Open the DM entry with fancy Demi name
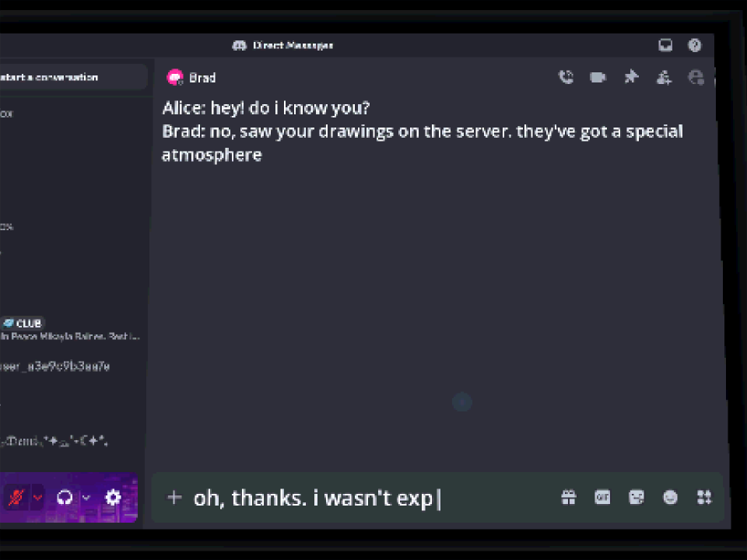Viewport: 747px width, 560px height. 54,441
